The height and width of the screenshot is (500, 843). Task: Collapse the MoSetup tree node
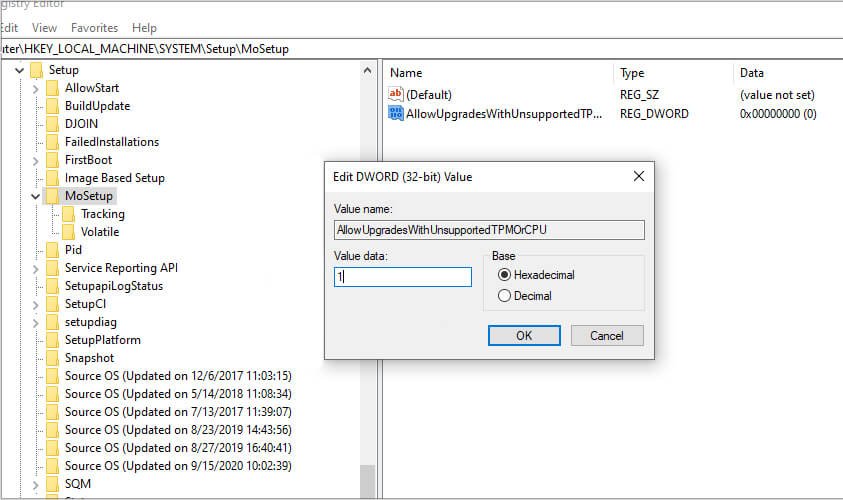[x=35, y=196]
